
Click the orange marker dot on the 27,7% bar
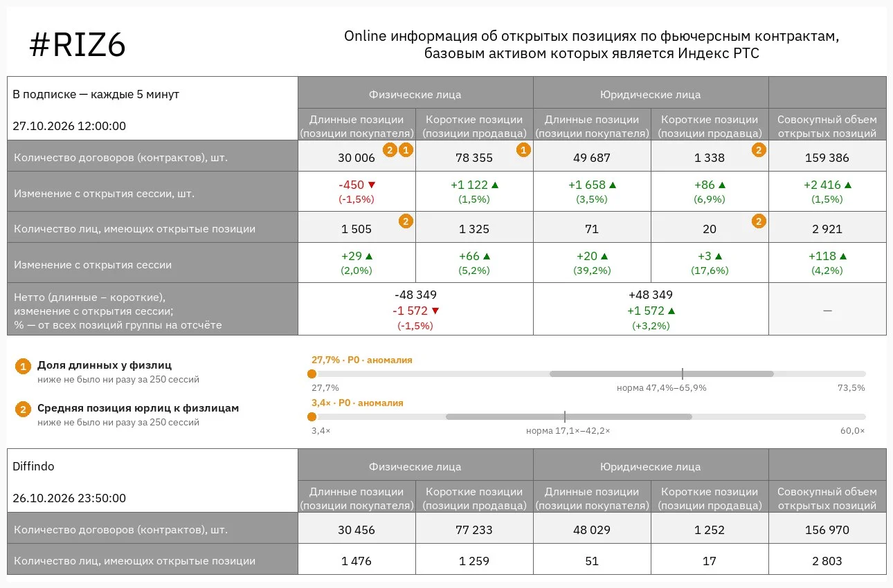point(312,374)
